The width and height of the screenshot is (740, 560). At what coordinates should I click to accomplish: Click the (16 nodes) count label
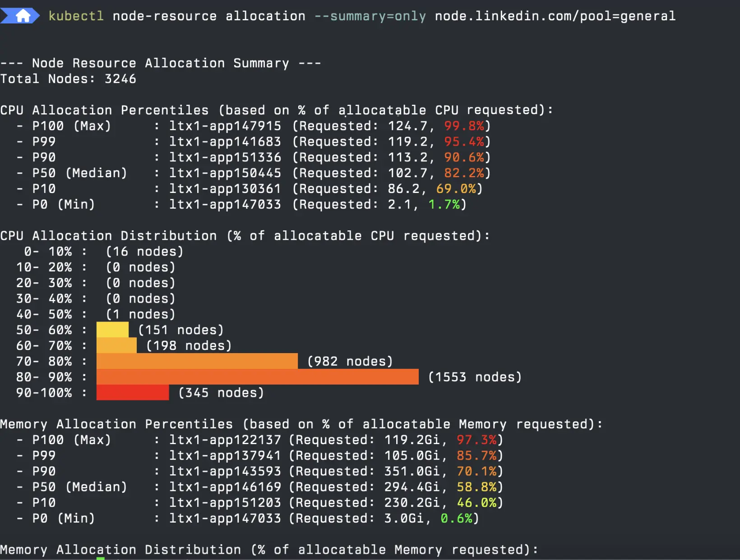144,251
